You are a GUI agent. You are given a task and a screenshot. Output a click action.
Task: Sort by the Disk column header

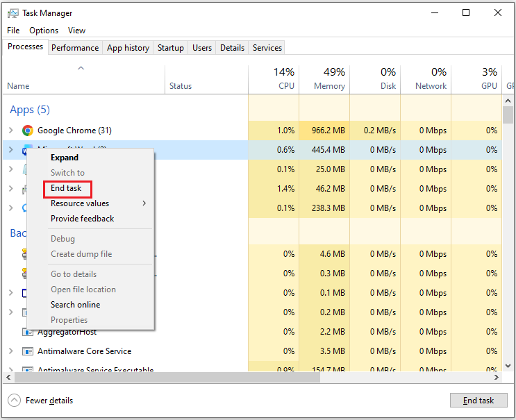(x=375, y=80)
